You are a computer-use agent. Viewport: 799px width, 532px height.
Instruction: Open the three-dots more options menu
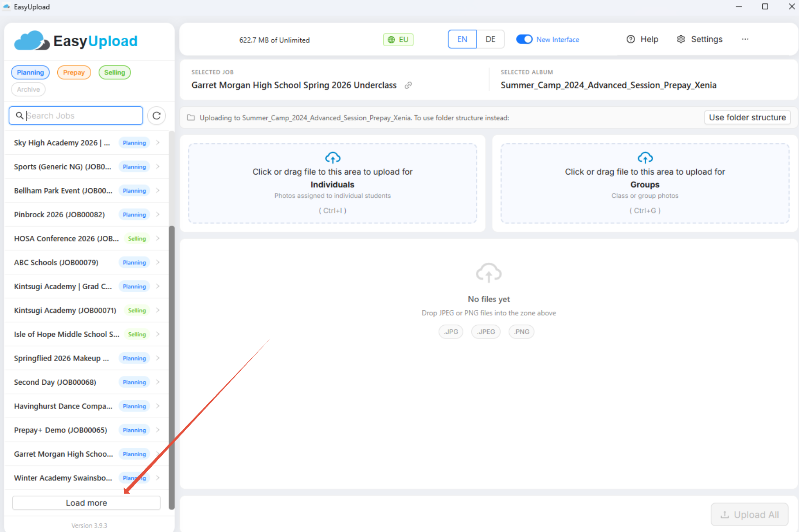point(745,39)
